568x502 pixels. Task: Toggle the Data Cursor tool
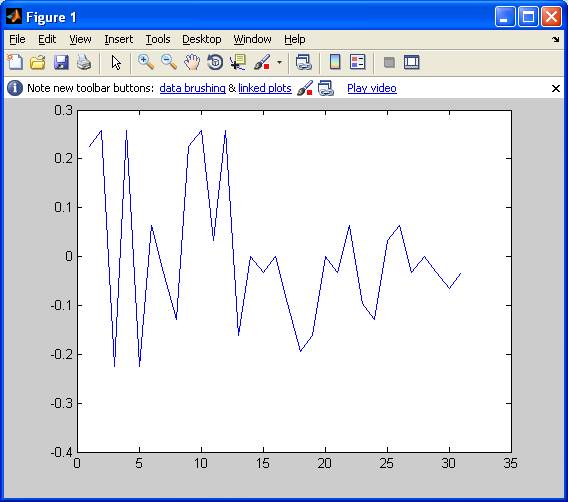click(x=238, y=62)
